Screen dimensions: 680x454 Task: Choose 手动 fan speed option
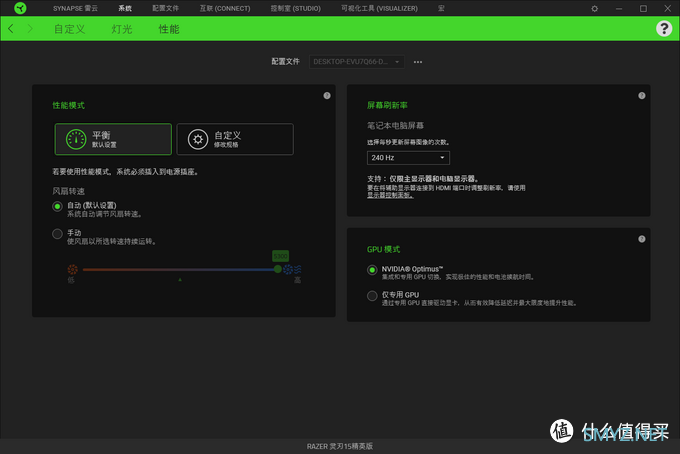(57, 234)
